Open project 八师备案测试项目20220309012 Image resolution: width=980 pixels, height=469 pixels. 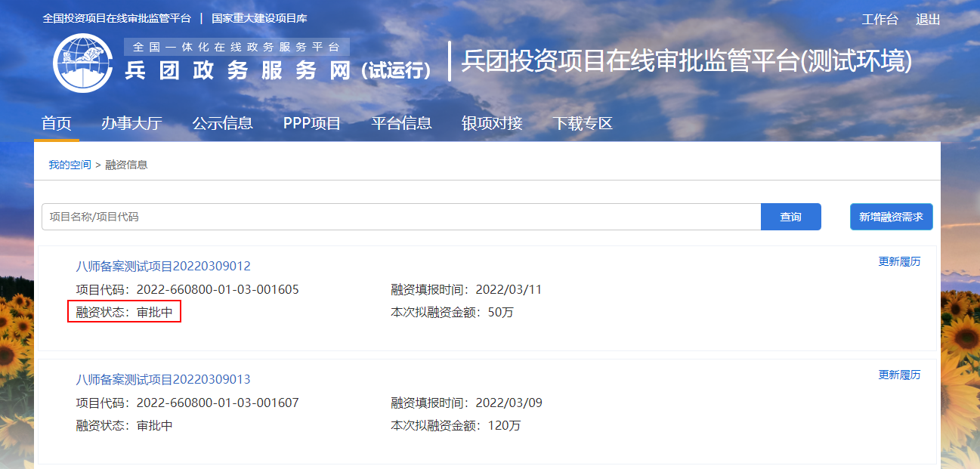coord(163,266)
